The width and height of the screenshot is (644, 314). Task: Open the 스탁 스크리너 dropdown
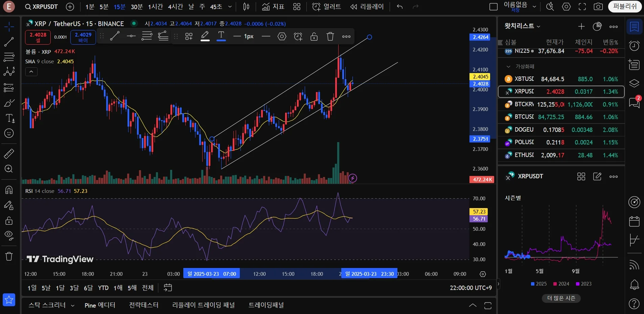51,305
